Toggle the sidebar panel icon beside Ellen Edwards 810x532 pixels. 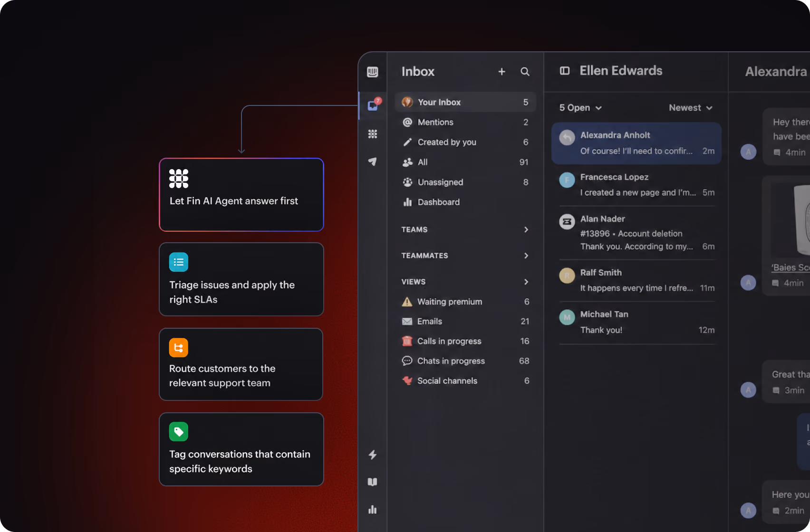click(565, 71)
